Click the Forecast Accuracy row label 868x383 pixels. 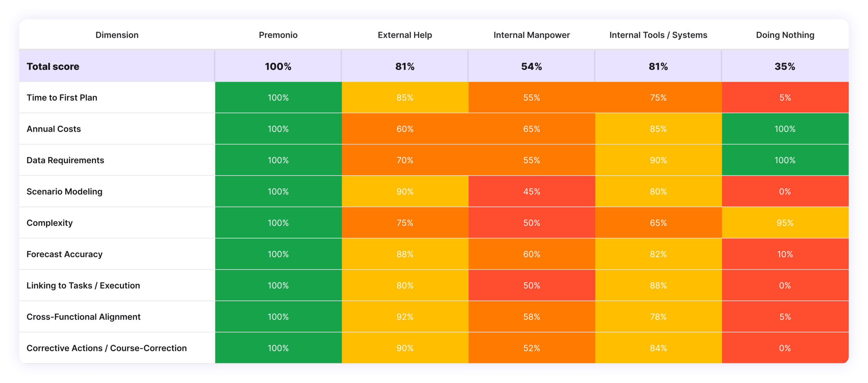point(64,254)
